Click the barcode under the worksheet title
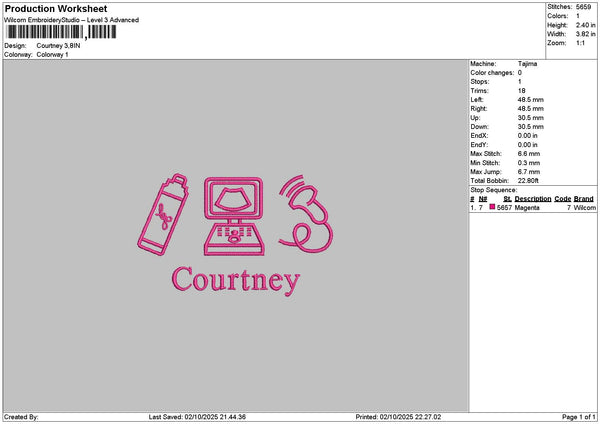This screenshot has width=600, height=424. [61, 32]
